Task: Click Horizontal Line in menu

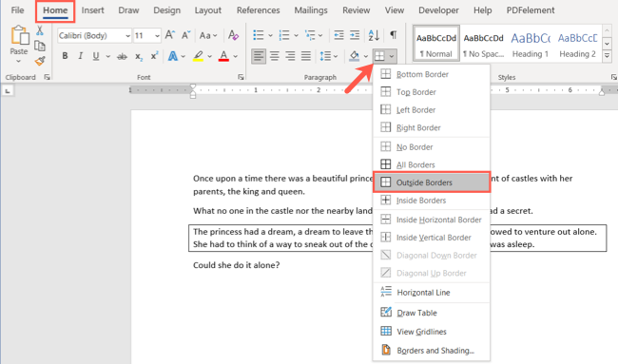Action: click(x=431, y=293)
